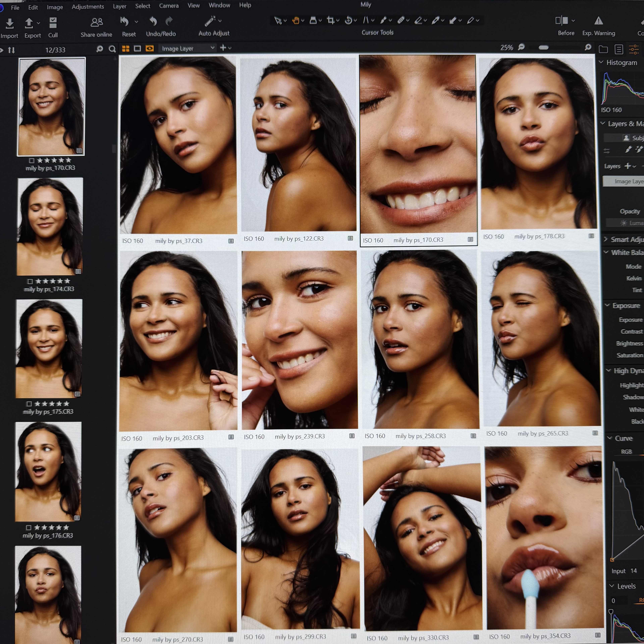644x644 pixels.
Task: Open the adjustments sliders tool tab
Action: click(x=634, y=49)
